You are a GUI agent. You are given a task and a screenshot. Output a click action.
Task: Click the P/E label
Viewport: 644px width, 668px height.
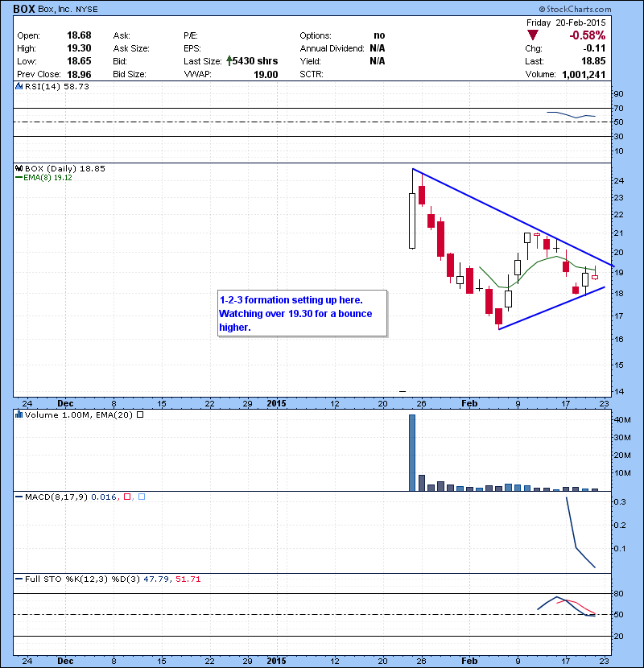(191, 35)
